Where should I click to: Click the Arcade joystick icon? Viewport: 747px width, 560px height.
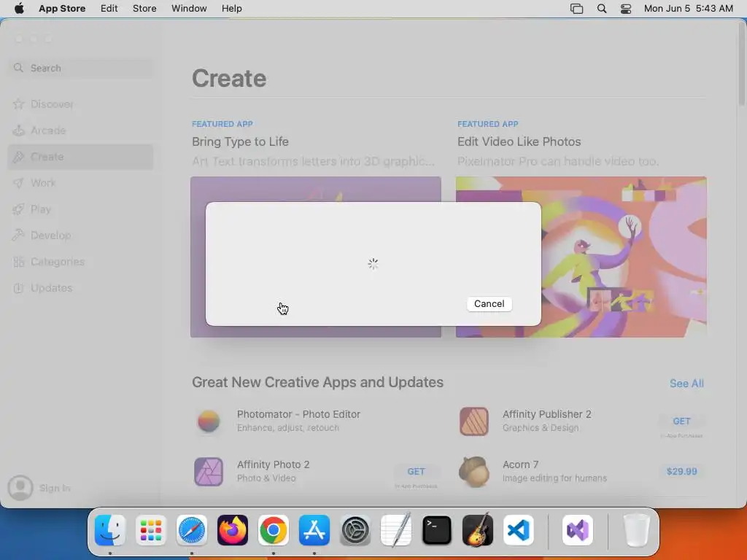18,130
